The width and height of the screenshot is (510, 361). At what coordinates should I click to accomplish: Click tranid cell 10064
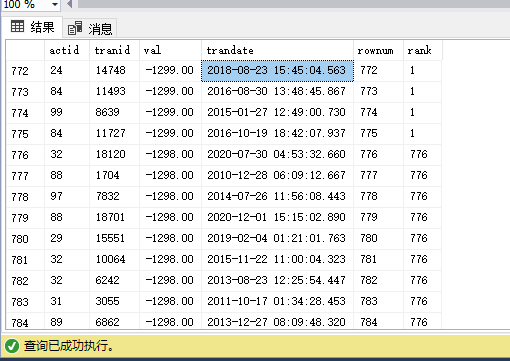114,260
